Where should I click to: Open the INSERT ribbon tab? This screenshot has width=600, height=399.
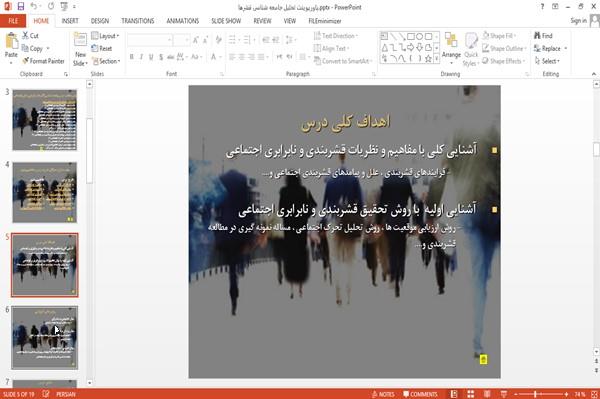70,21
